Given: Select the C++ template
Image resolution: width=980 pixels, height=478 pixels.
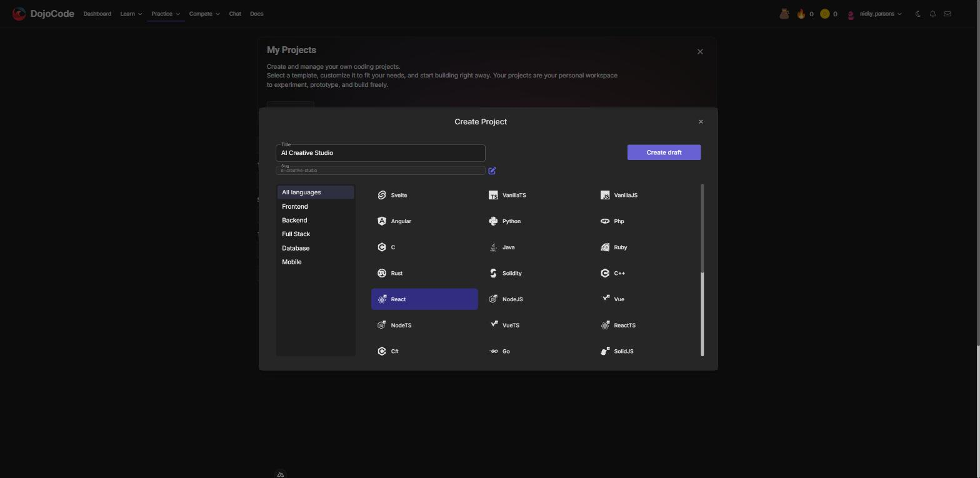Looking at the screenshot, I should 647,273.
